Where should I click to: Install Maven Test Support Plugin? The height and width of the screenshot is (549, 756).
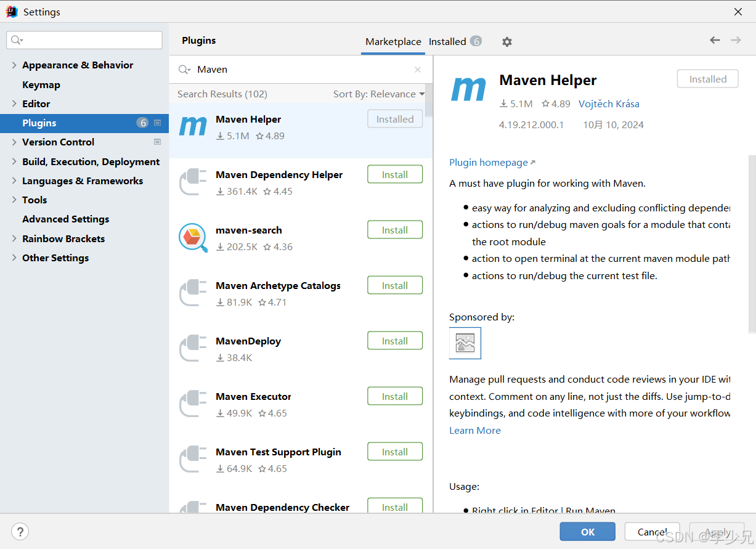395,452
